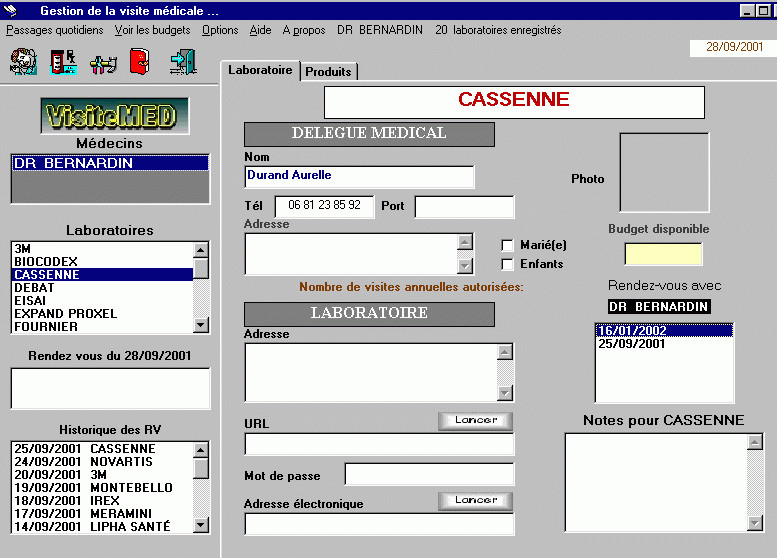This screenshot has height=558, width=777.
Task: Click down arrow of Historique des RV scrollbar
Action: click(200, 525)
